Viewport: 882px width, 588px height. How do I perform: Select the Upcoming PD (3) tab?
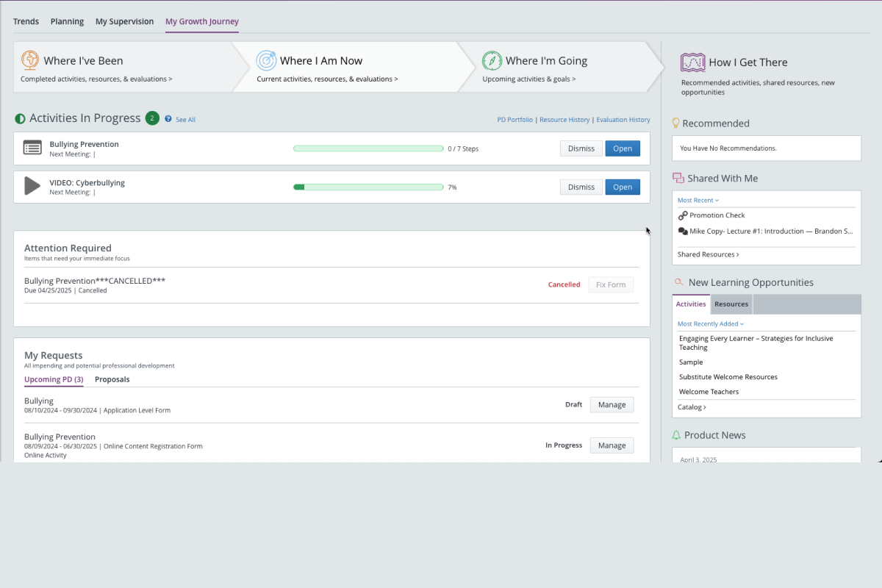pos(54,379)
